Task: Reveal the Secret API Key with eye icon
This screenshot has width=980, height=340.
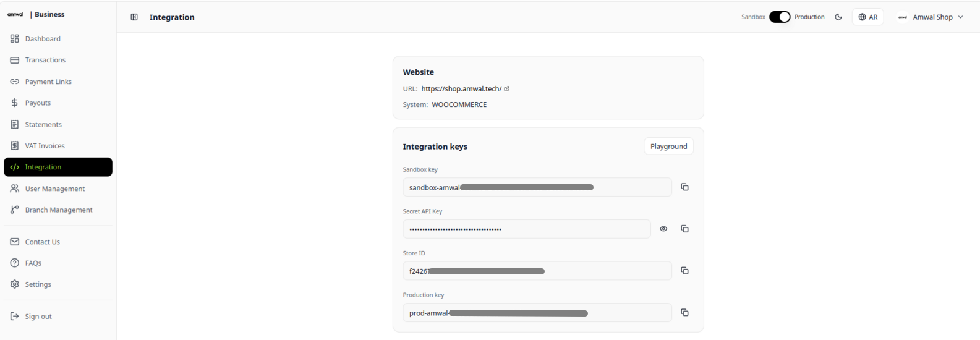Action: (663, 229)
